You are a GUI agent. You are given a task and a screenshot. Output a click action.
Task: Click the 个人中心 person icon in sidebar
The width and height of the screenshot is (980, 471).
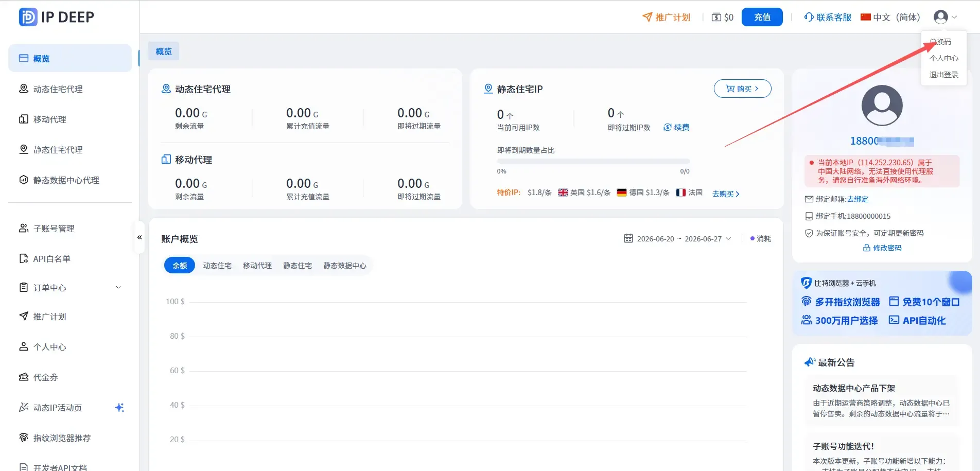24,346
